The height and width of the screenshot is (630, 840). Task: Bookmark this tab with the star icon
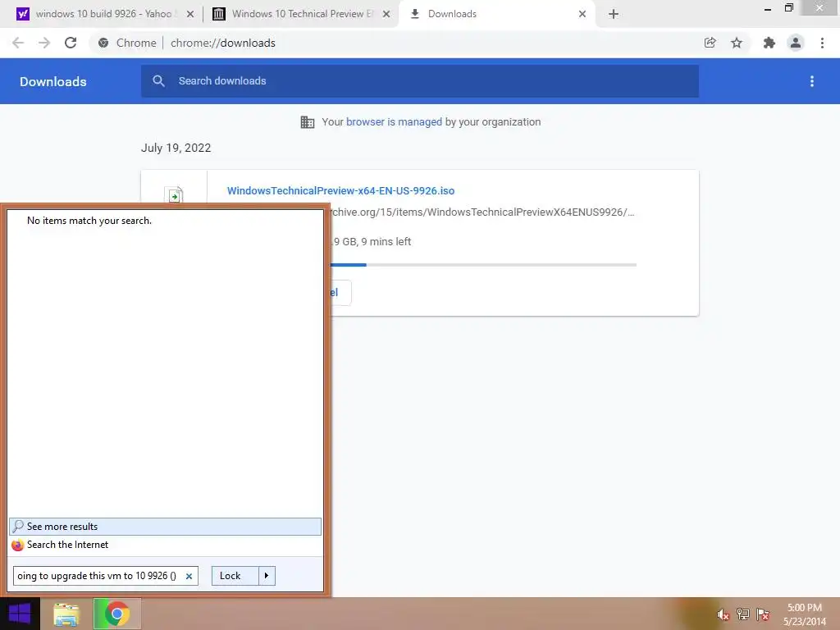pos(737,43)
